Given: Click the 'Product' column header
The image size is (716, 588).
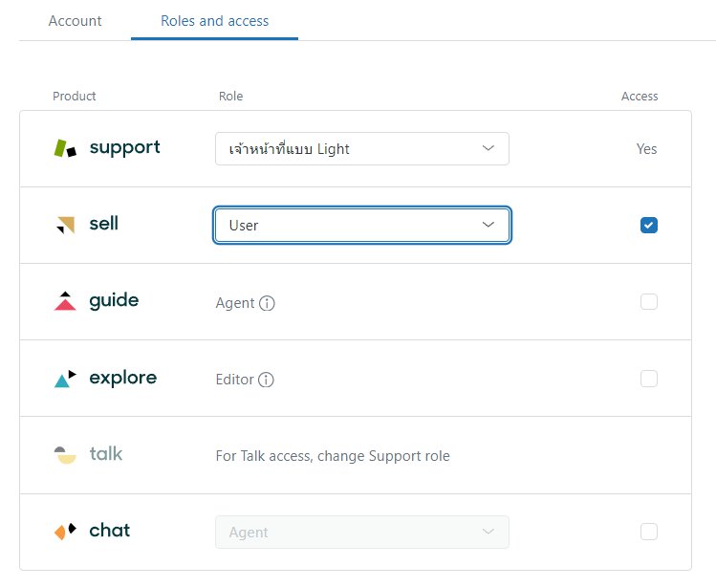Looking at the screenshot, I should (74, 96).
